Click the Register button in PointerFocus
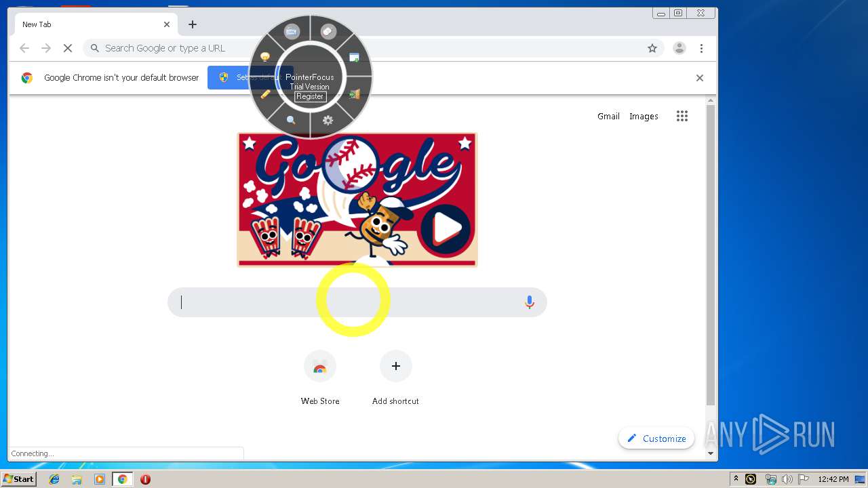868x488 pixels. point(310,96)
